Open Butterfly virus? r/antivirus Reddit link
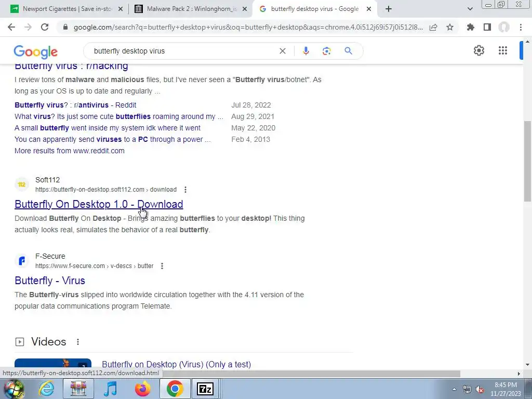The width and height of the screenshot is (532, 399). (75, 105)
